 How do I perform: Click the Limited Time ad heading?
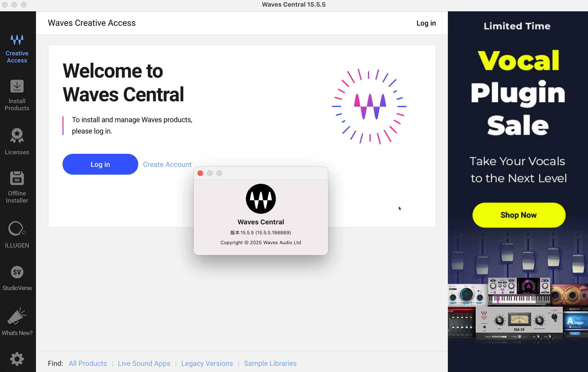[517, 26]
